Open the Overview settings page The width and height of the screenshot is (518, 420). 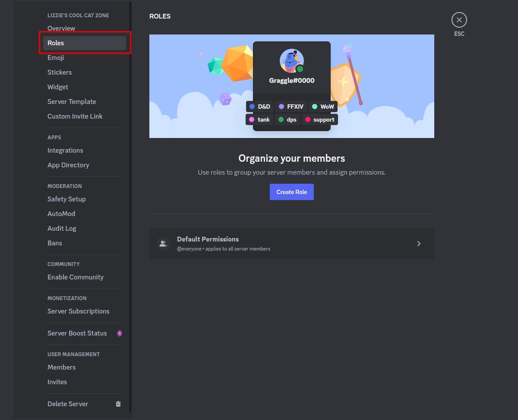pos(61,28)
